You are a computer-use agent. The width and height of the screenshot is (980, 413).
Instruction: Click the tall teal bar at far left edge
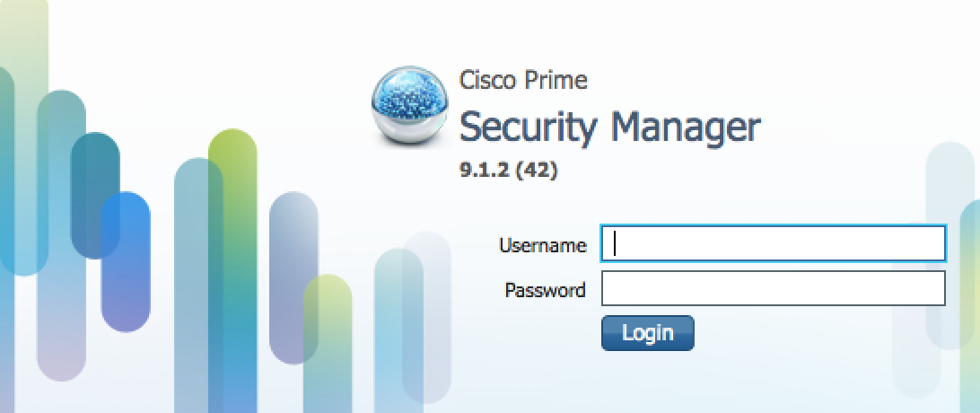pos(7,180)
